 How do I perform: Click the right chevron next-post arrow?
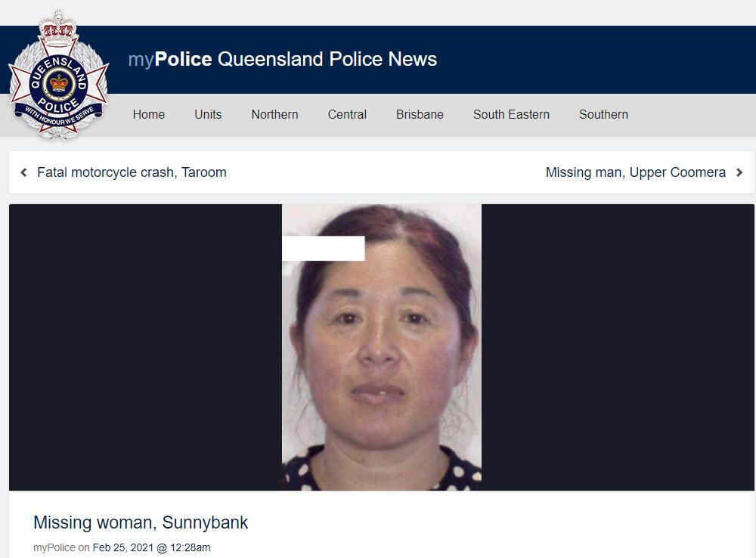pos(739,172)
